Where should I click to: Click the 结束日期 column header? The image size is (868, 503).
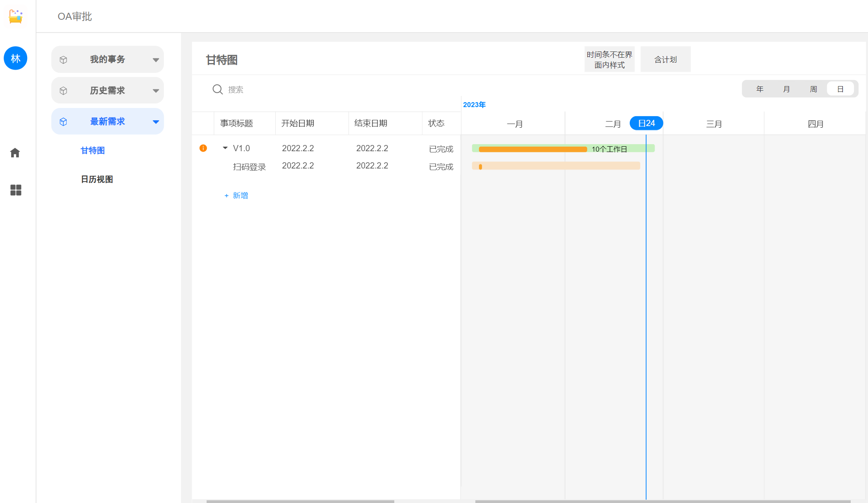(x=371, y=123)
